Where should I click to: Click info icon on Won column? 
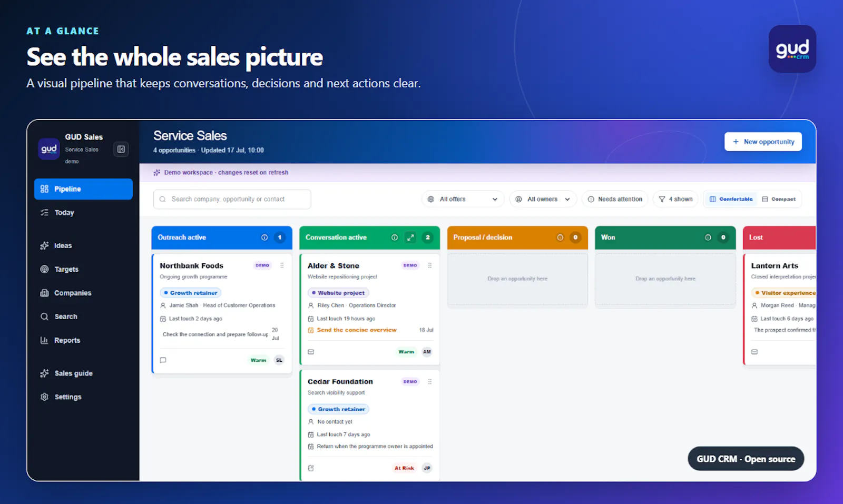point(708,238)
